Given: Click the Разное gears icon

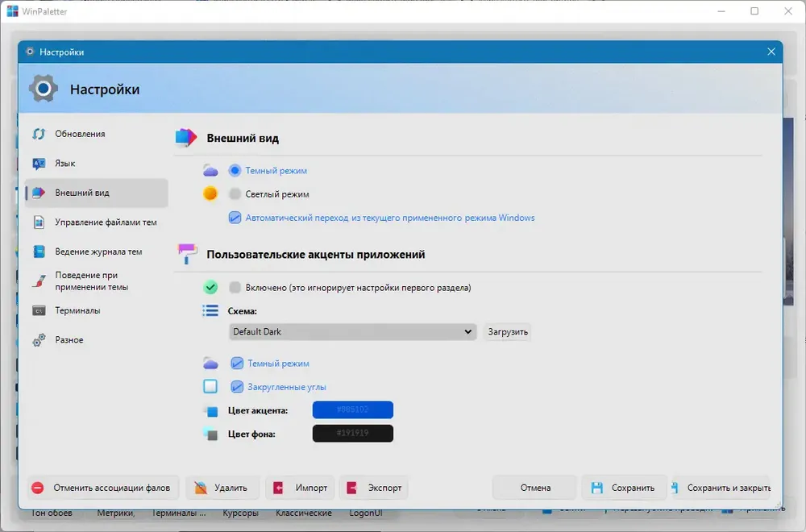Looking at the screenshot, I should [x=39, y=340].
